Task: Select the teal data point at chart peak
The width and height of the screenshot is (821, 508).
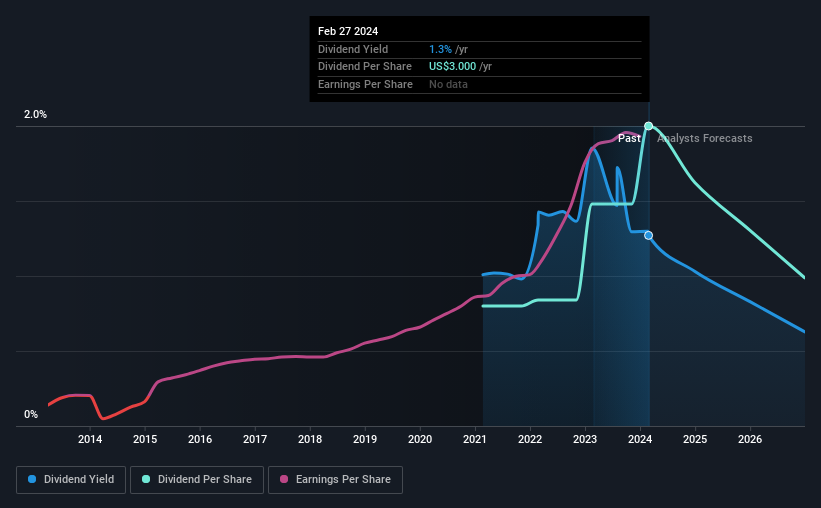Action: [x=648, y=126]
